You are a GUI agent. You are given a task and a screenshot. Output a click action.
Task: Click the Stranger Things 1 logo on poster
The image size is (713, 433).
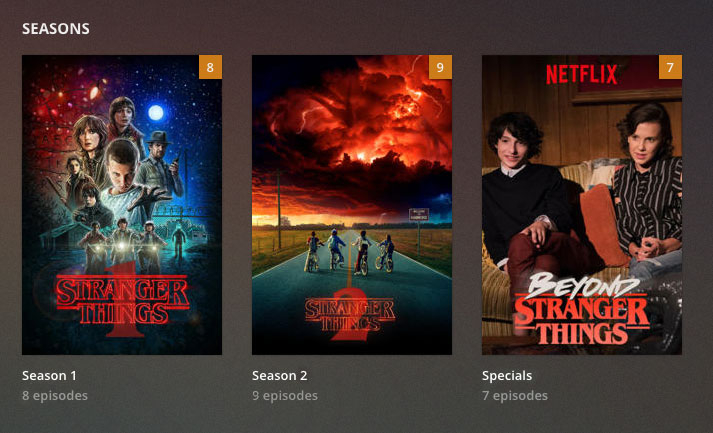coord(123,300)
